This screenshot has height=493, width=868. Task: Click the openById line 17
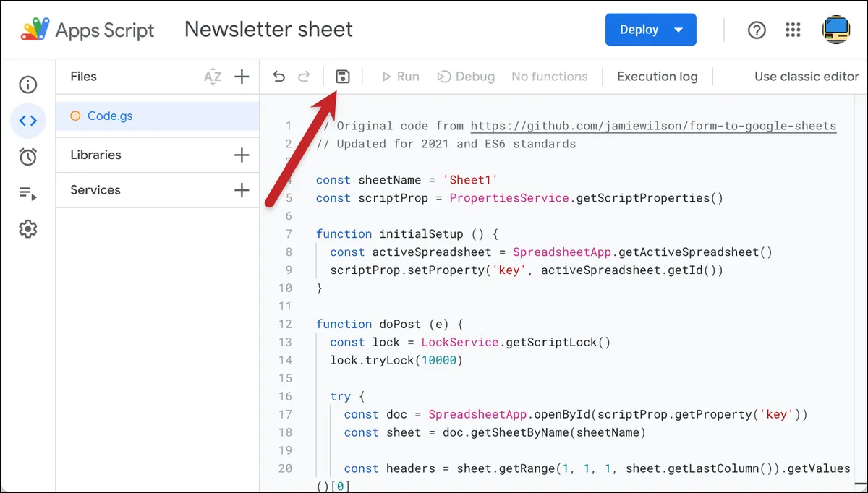(x=576, y=414)
